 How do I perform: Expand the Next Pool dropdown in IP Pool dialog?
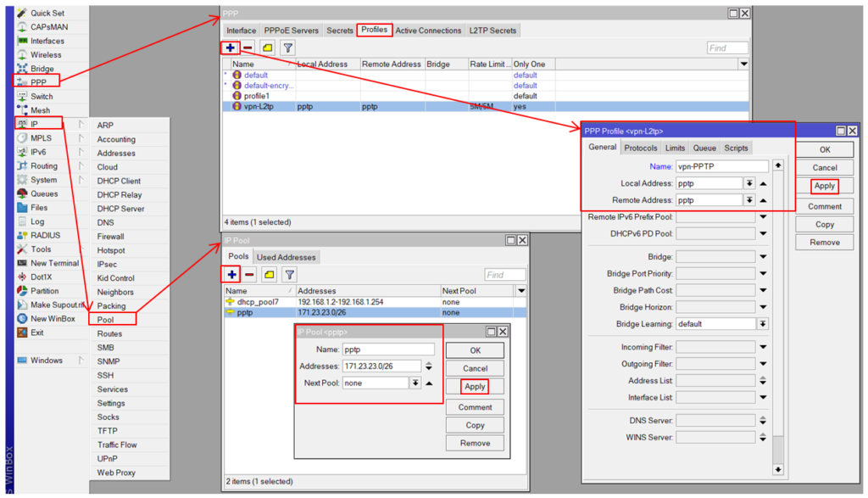pyautogui.click(x=415, y=383)
